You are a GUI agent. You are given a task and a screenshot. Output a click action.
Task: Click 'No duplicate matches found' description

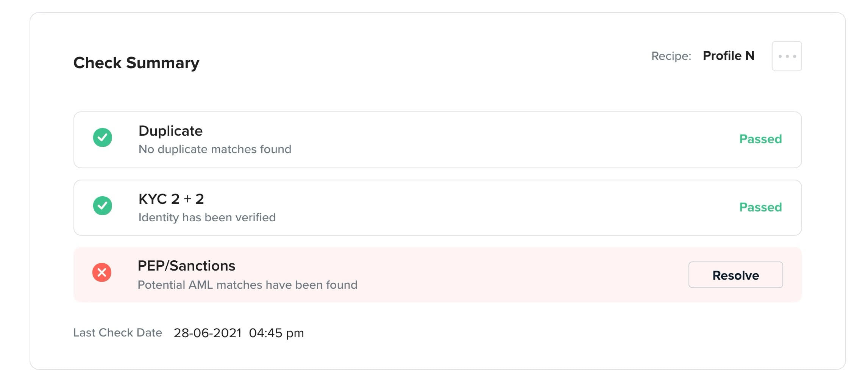tap(215, 149)
